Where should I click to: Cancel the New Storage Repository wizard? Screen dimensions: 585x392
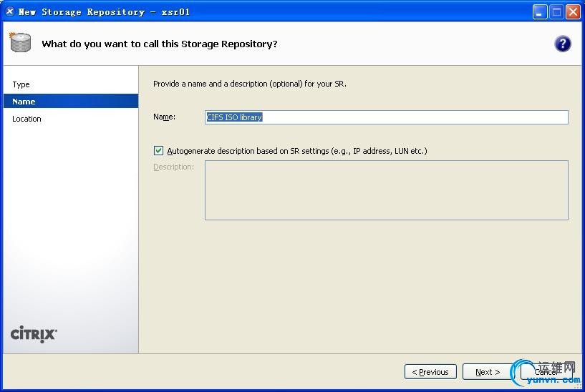click(x=546, y=372)
